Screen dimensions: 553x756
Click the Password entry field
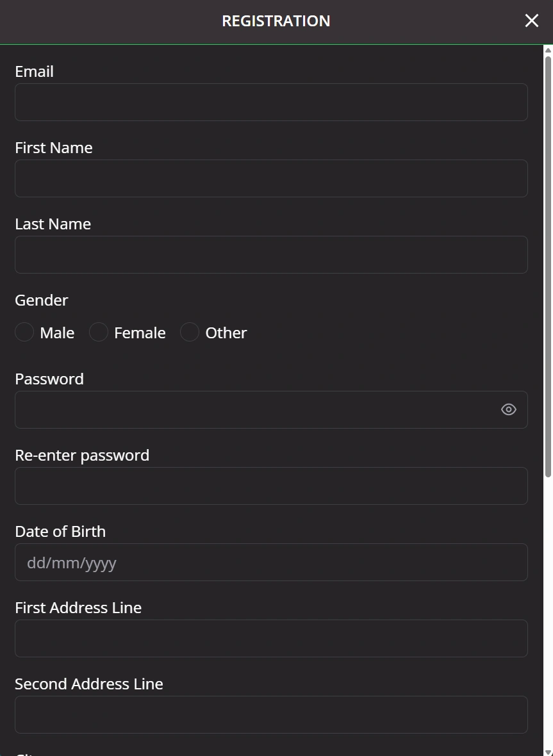256,409
